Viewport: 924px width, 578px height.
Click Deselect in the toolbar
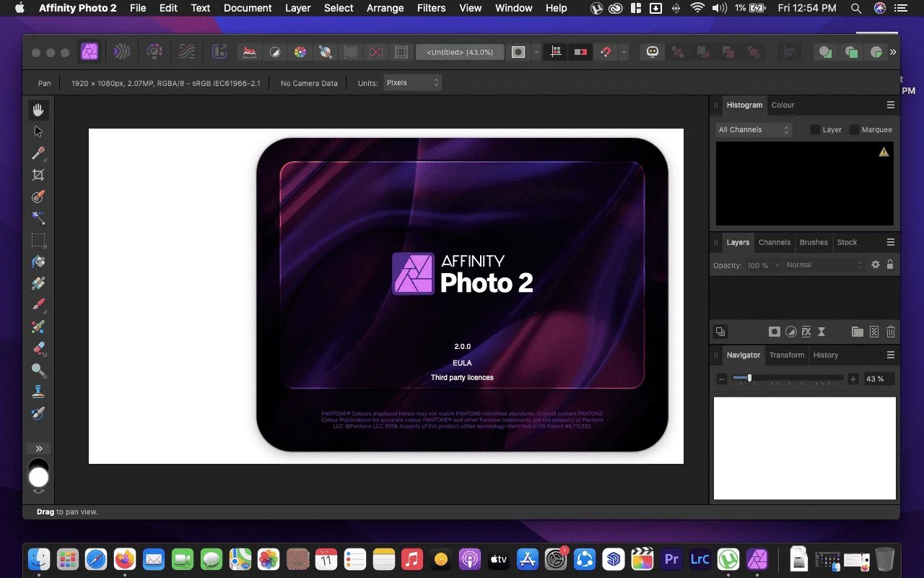click(x=376, y=52)
